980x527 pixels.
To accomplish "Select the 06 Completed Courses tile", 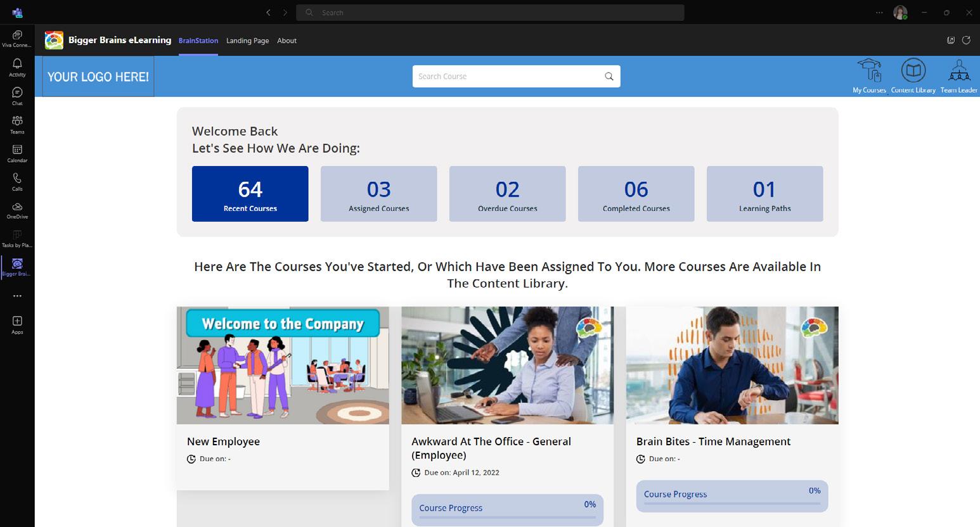I will (636, 194).
